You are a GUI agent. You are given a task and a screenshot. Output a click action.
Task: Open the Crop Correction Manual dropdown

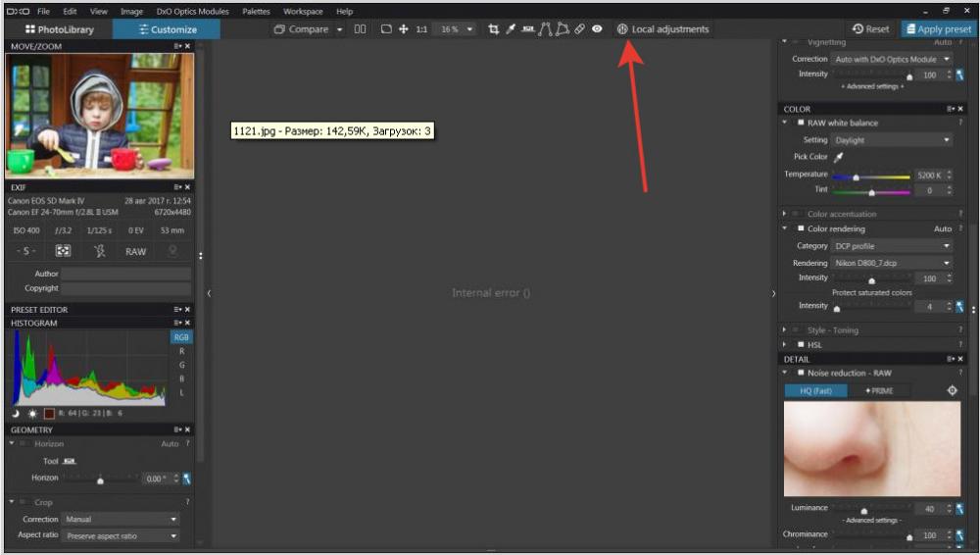pyautogui.click(x=121, y=520)
